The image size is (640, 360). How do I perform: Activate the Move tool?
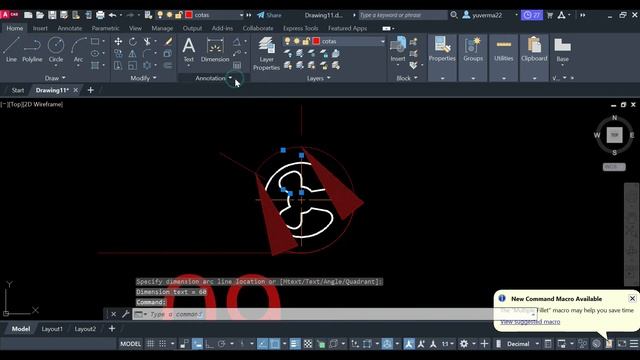coord(118,41)
